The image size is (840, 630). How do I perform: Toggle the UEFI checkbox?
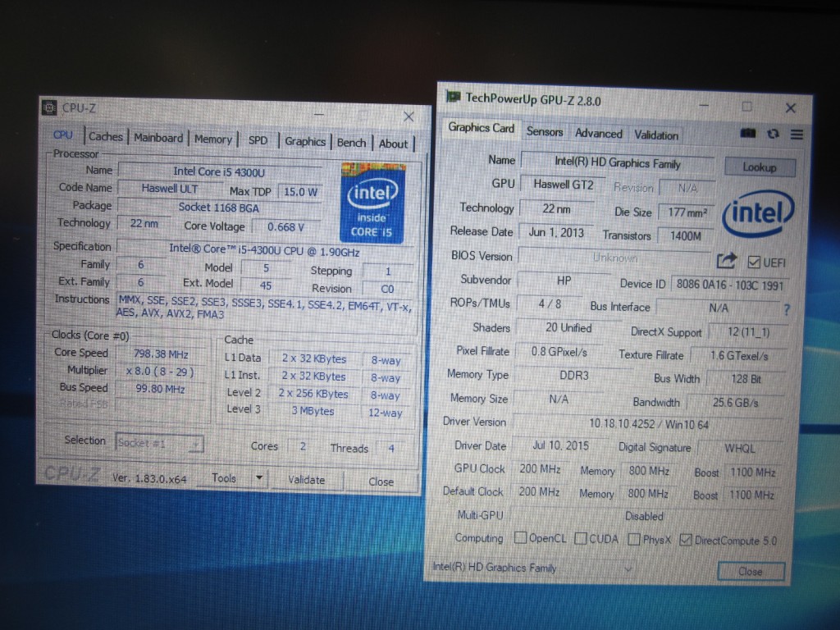point(754,262)
